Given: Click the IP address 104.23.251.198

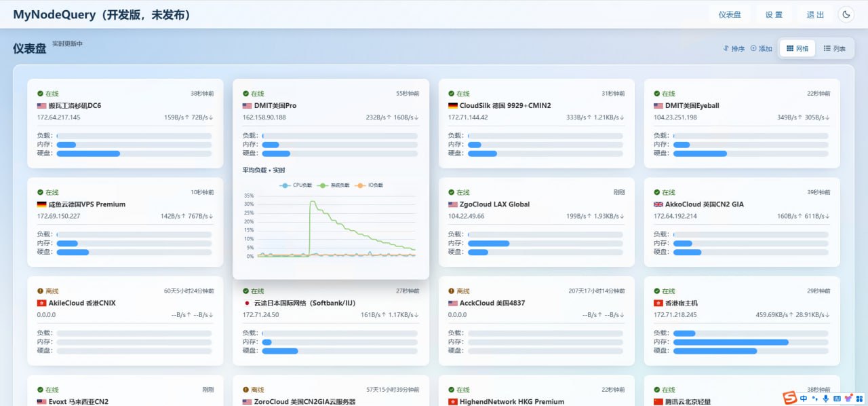Looking at the screenshot, I should pyautogui.click(x=675, y=117).
